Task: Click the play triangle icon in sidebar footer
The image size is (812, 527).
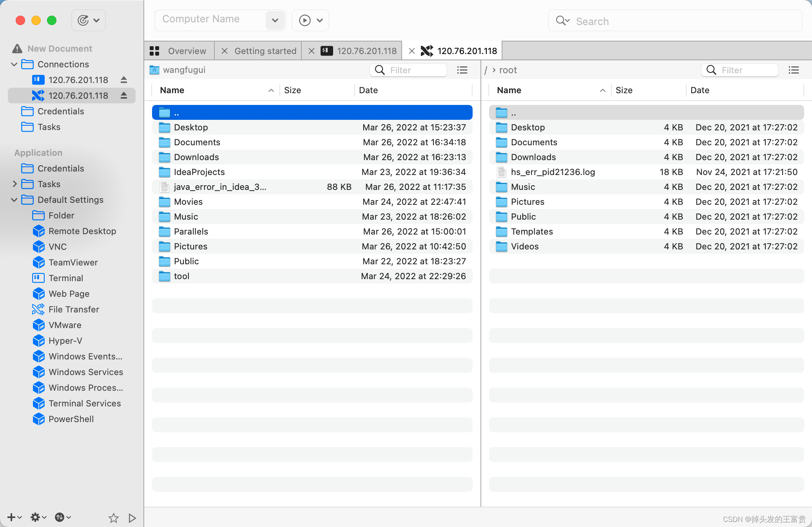Action: pos(132,518)
